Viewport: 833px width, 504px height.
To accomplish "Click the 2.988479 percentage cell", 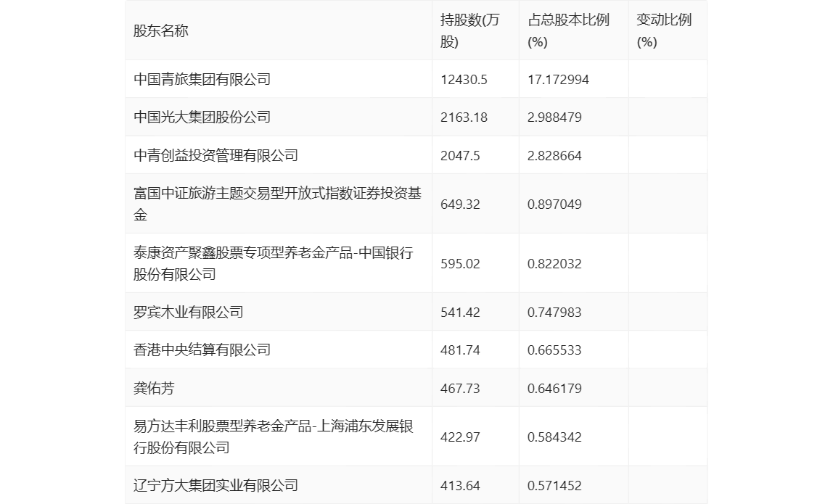I will [x=554, y=117].
